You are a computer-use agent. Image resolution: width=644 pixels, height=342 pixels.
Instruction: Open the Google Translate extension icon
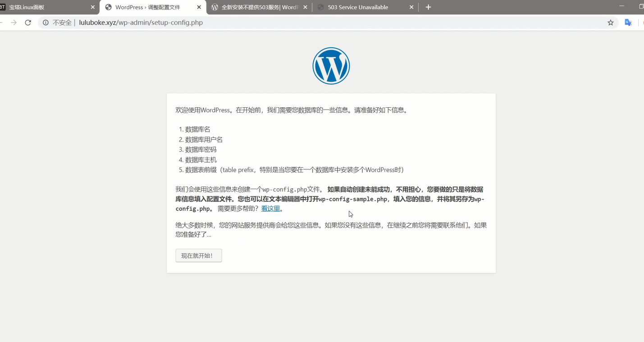[x=628, y=23]
